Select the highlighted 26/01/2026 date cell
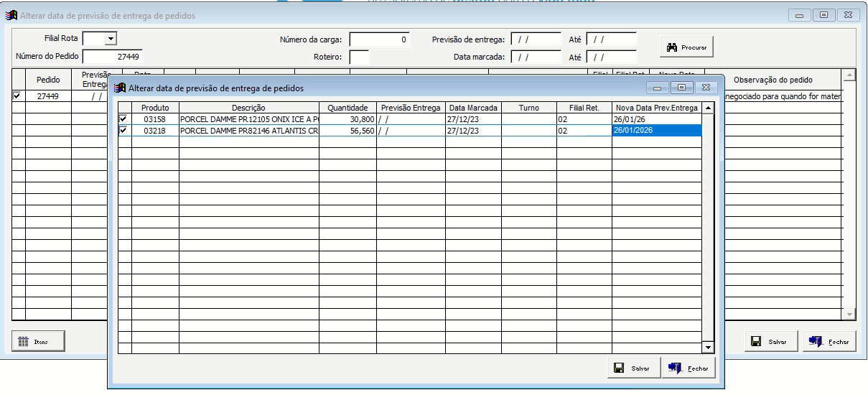The height and width of the screenshot is (395, 868). 656,131
